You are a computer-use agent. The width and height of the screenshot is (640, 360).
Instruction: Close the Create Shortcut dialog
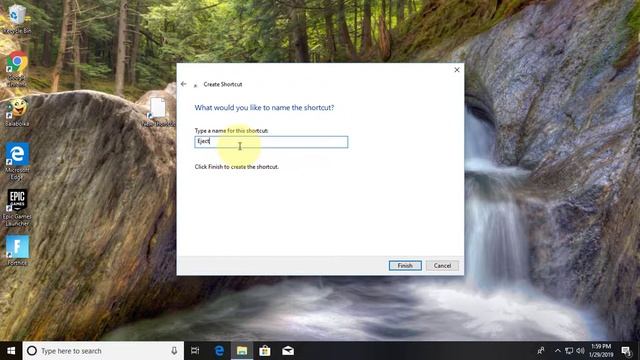(457, 70)
